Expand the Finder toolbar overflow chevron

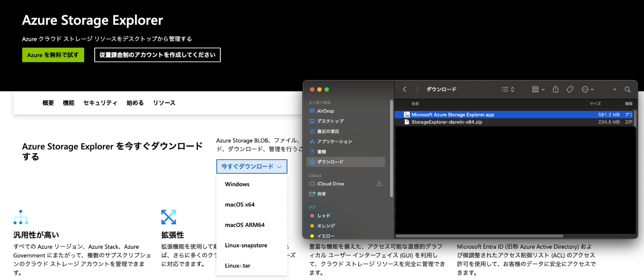pos(615,89)
